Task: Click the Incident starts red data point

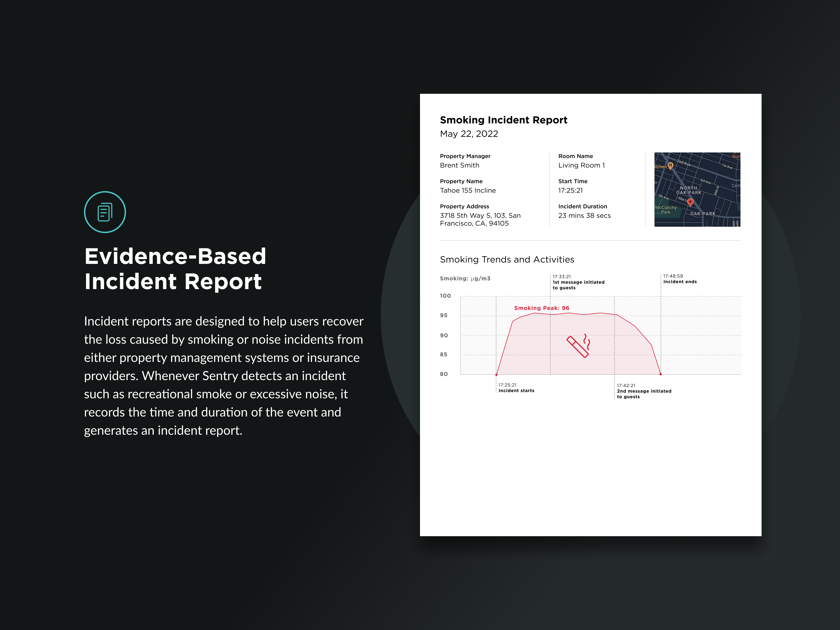Action: coord(496,374)
